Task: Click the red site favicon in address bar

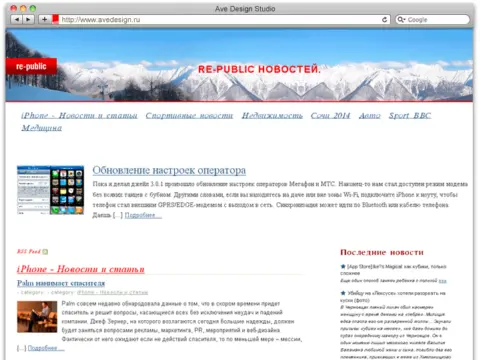Action: pos(55,19)
